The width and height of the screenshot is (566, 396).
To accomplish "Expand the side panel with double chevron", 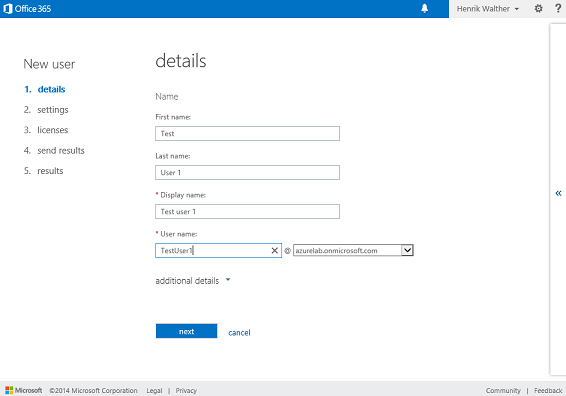I will (x=558, y=193).
